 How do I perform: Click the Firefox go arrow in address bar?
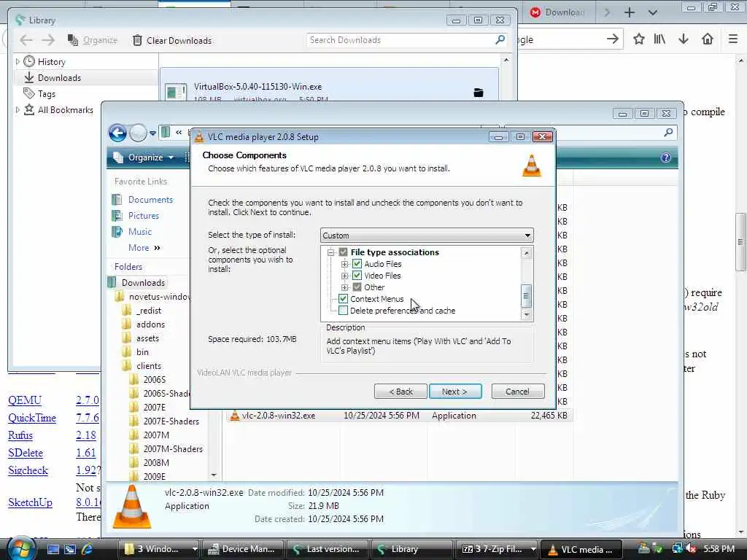coord(613,39)
